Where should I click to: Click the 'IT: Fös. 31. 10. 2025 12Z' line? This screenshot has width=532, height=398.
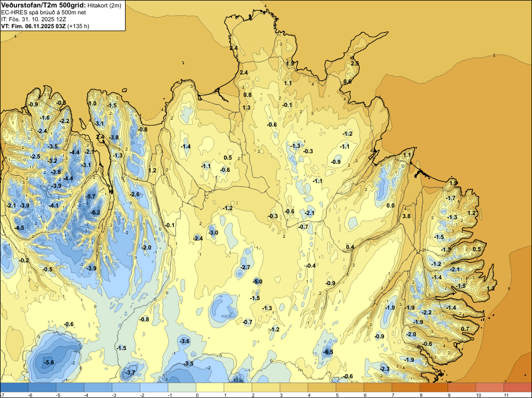(34, 19)
